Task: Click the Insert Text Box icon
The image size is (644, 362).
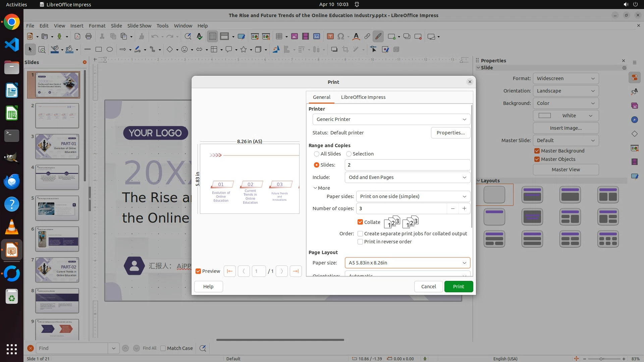Action: [x=330, y=37]
